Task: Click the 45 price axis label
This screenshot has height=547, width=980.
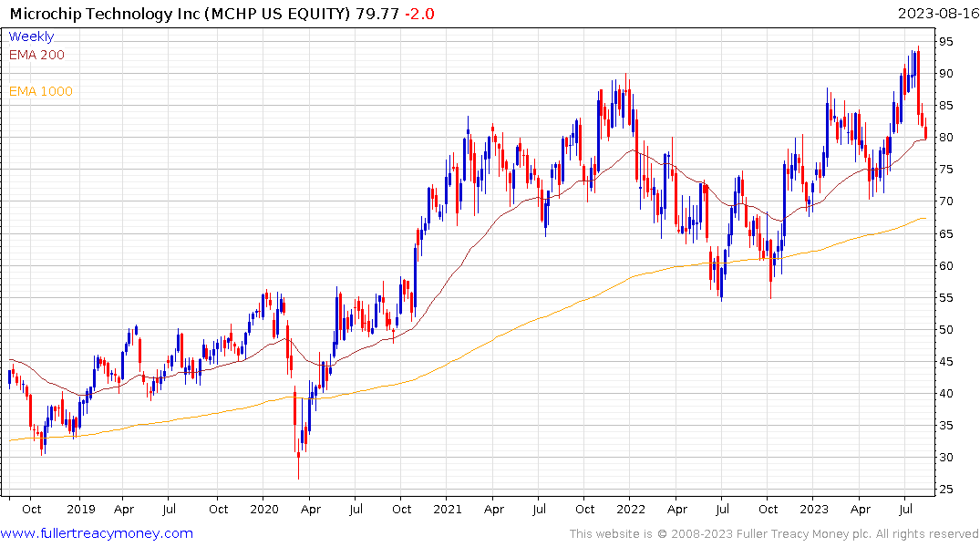Action: click(945, 361)
